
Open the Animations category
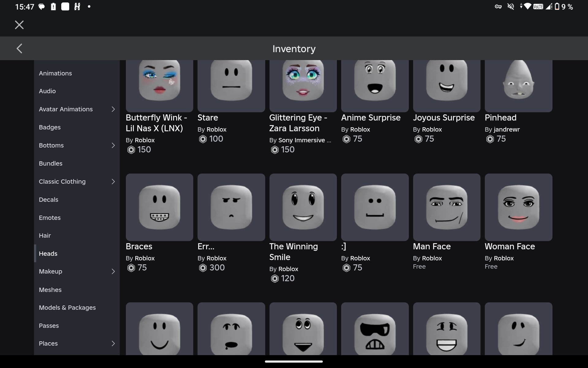pos(77,73)
